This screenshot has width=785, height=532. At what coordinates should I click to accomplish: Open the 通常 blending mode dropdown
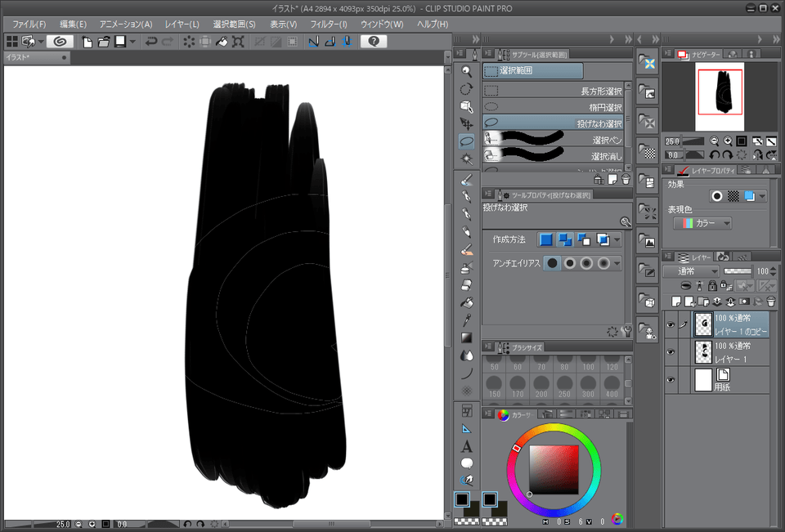[691, 270]
